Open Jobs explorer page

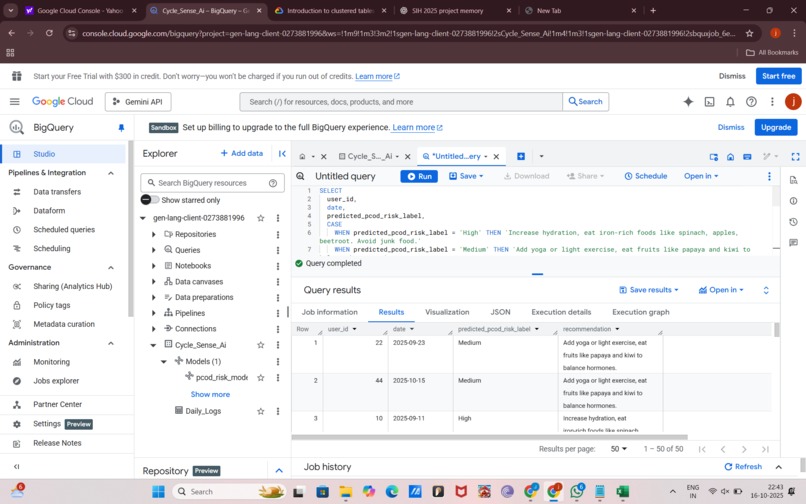56,381
